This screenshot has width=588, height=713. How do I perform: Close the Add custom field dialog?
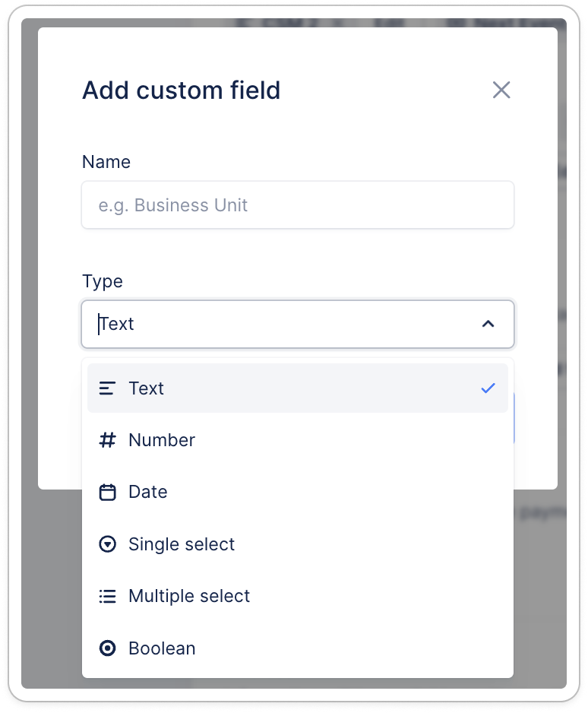[501, 90]
